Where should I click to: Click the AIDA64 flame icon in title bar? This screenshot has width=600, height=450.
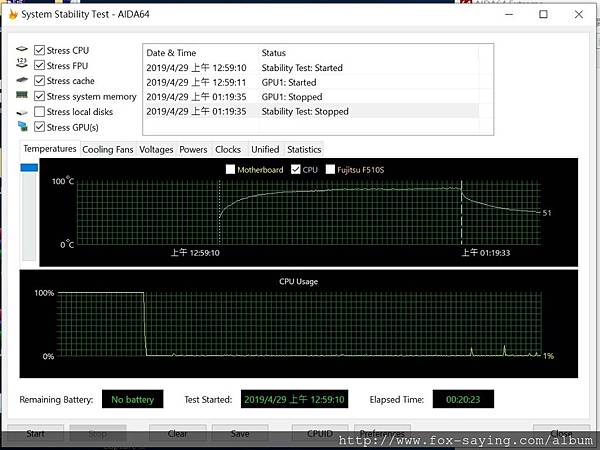point(13,15)
